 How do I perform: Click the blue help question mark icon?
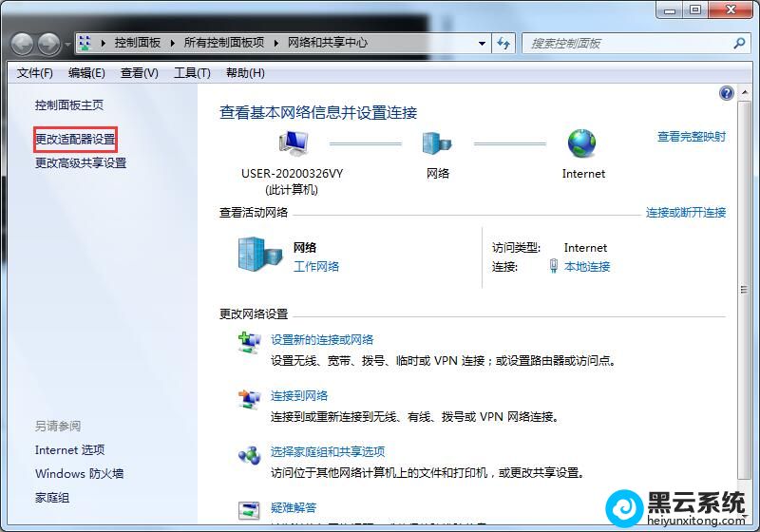click(727, 93)
